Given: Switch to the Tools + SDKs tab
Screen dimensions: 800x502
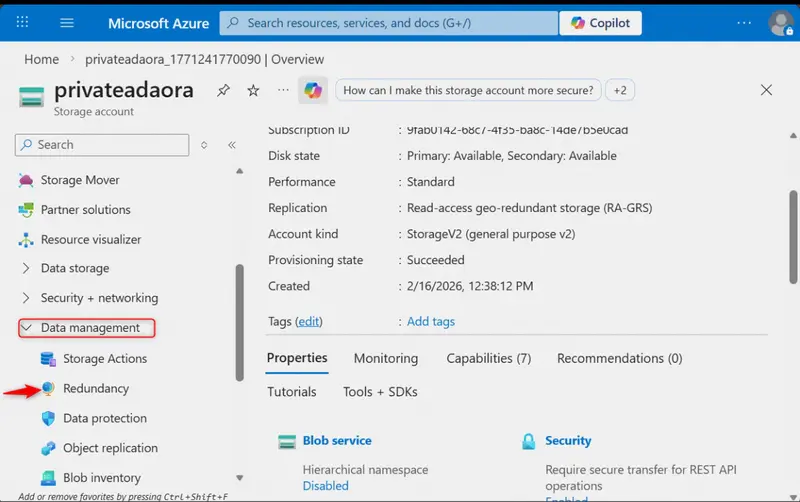Looking at the screenshot, I should tap(380, 392).
